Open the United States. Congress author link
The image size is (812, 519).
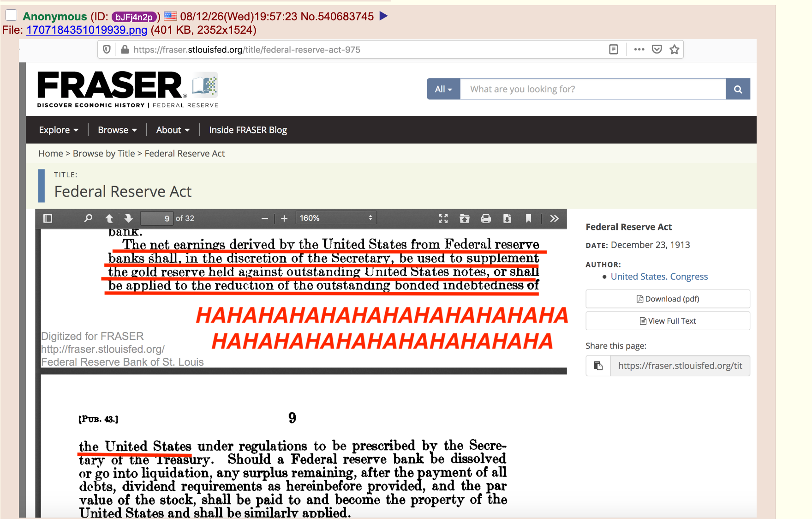[x=659, y=277]
